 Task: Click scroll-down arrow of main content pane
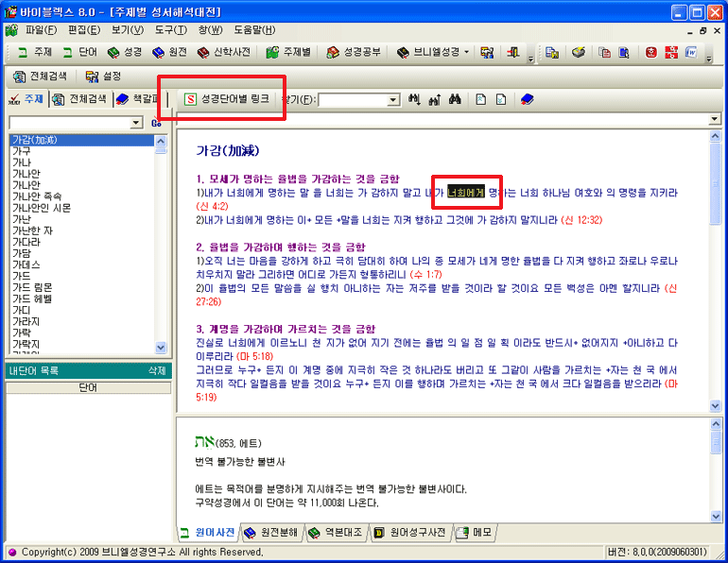(716, 406)
